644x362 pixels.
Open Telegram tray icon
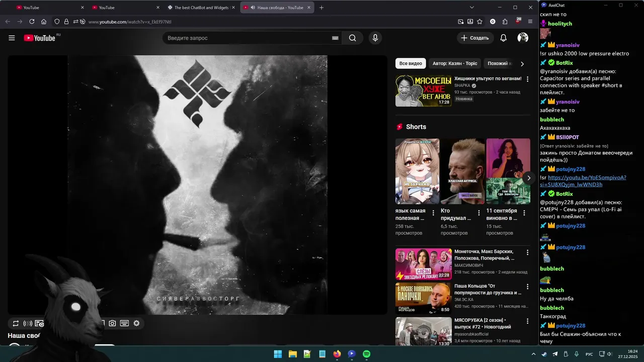tap(555, 354)
